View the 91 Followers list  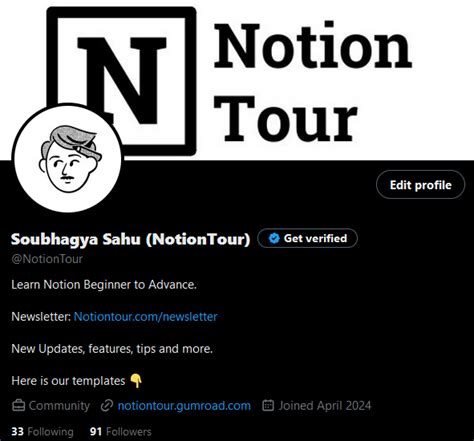(120, 432)
